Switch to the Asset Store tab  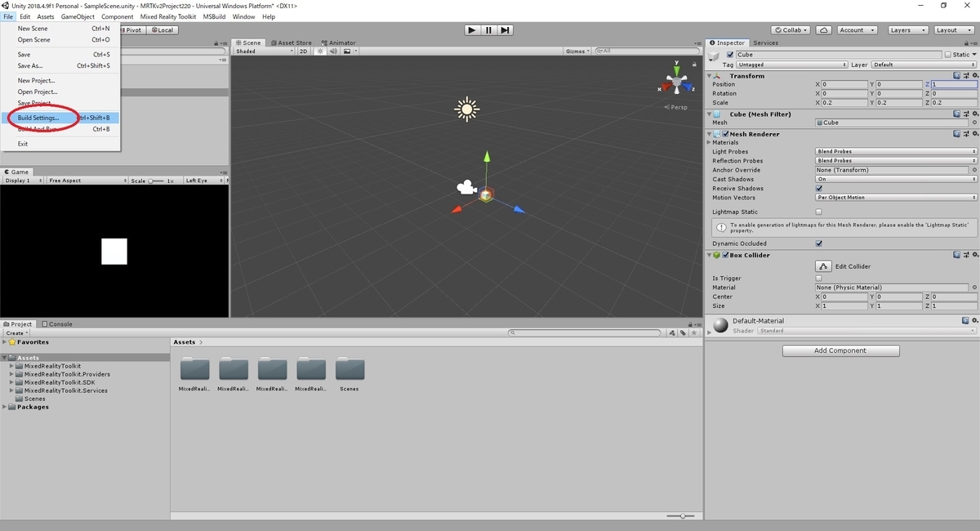(x=291, y=42)
